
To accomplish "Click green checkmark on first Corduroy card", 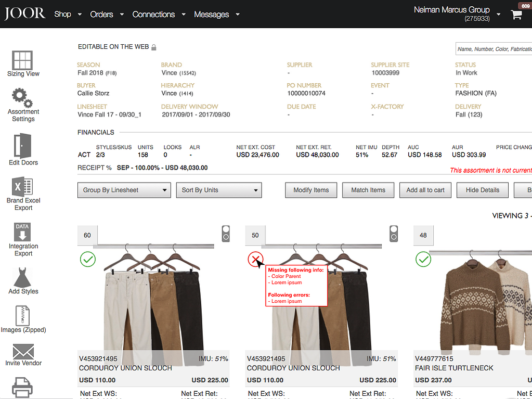I will click(88, 259).
